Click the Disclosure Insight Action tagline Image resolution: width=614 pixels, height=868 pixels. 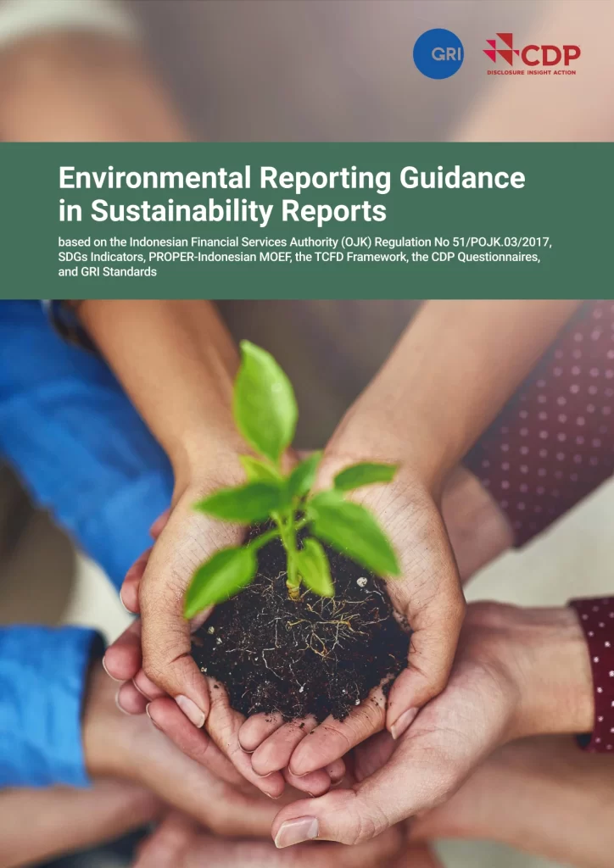click(531, 73)
